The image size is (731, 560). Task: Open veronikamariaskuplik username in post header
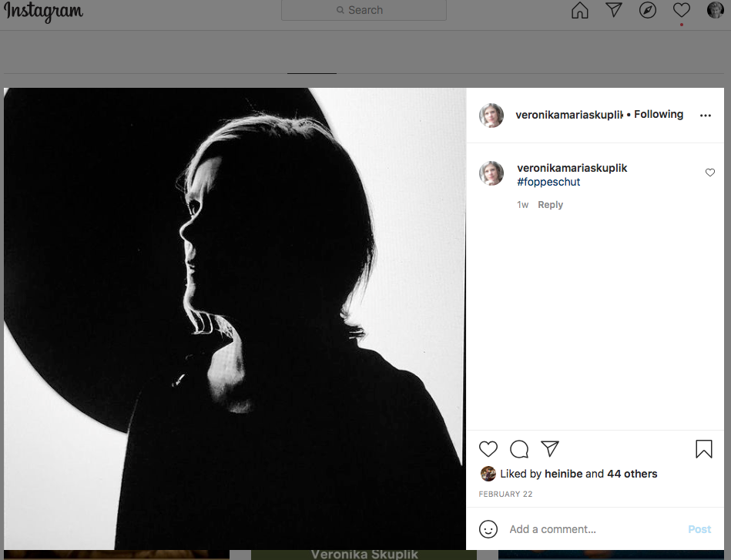pyautogui.click(x=568, y=115)
